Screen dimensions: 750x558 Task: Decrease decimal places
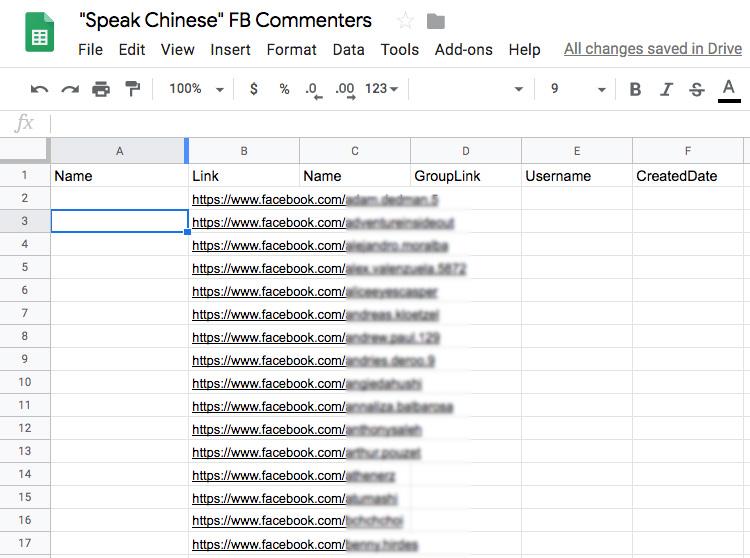tap(313, 90)
